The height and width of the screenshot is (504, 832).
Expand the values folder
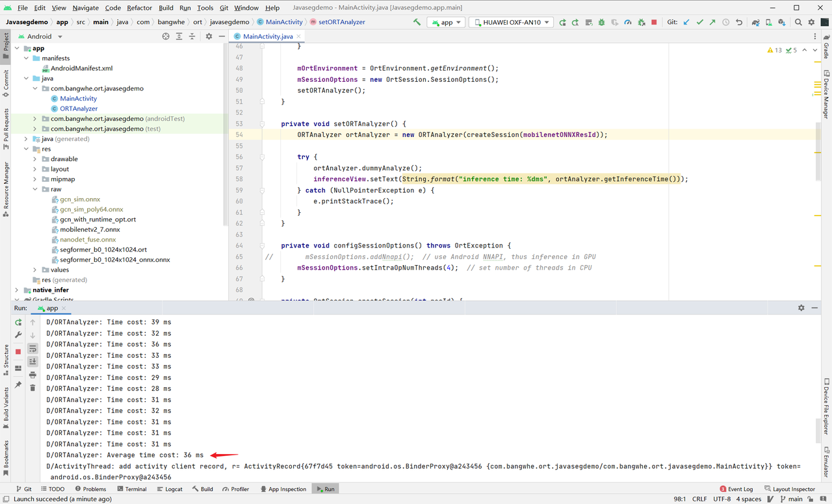[x=35, y=270]
